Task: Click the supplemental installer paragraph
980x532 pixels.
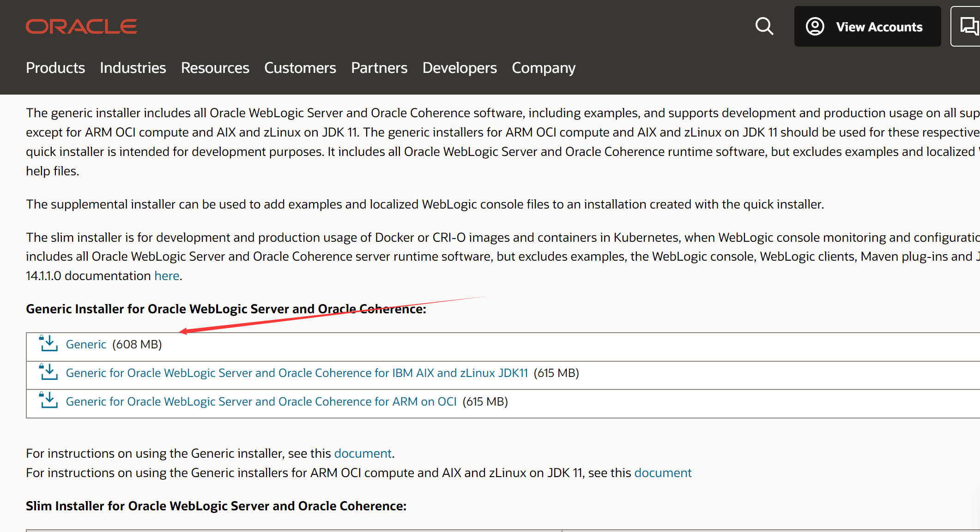Action: (x=425, y=204)
